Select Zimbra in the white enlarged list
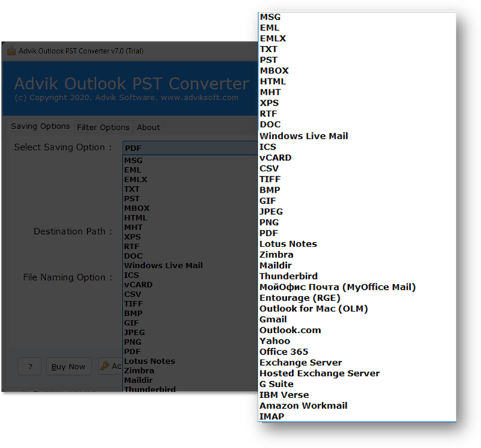 coord(277,255)
